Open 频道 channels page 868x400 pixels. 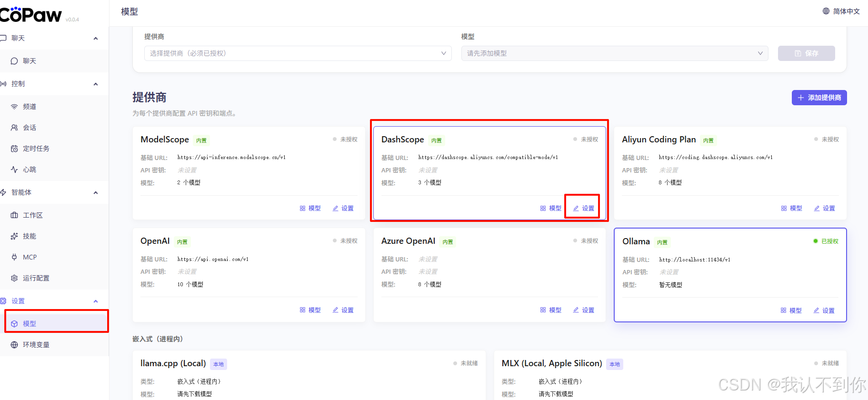pyautogui.click(x=54, y=107)
